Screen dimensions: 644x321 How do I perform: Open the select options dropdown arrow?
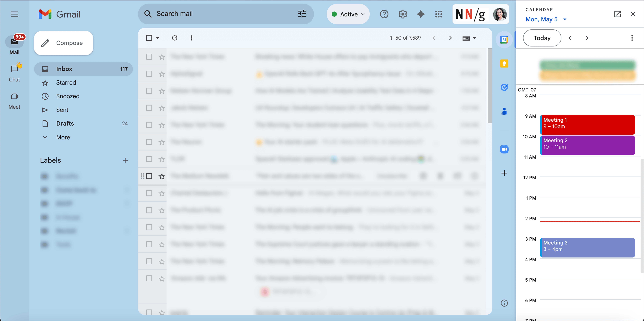click(x=157, y=38)
